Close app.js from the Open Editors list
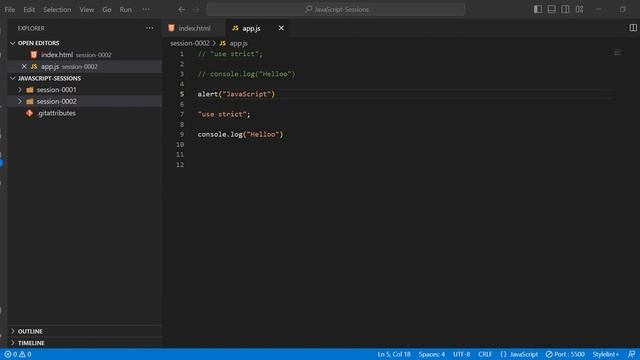This screenshot has width=640, height=360. pos(24,67)
